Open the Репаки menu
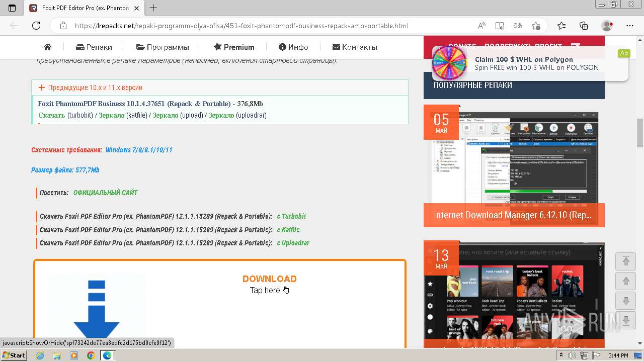This screenshot has width=644, height=362. pos(94,47)
